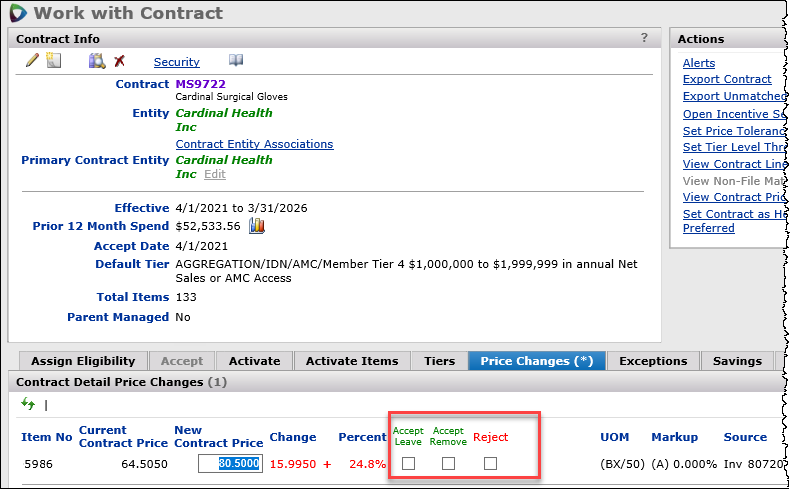Screen dimensions: 791x490
Task: Select item number 5986 cell
Action: pyautogui.click(x=38, y=464)
